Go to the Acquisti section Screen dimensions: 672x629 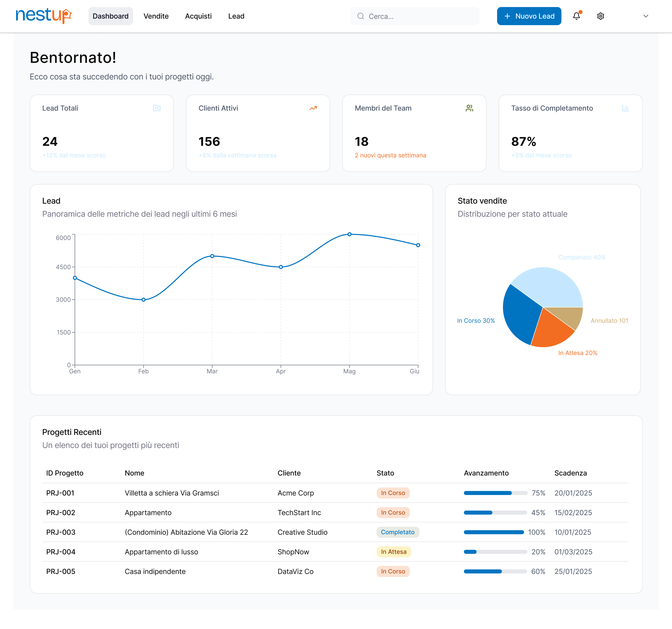(x=198, y=16)
